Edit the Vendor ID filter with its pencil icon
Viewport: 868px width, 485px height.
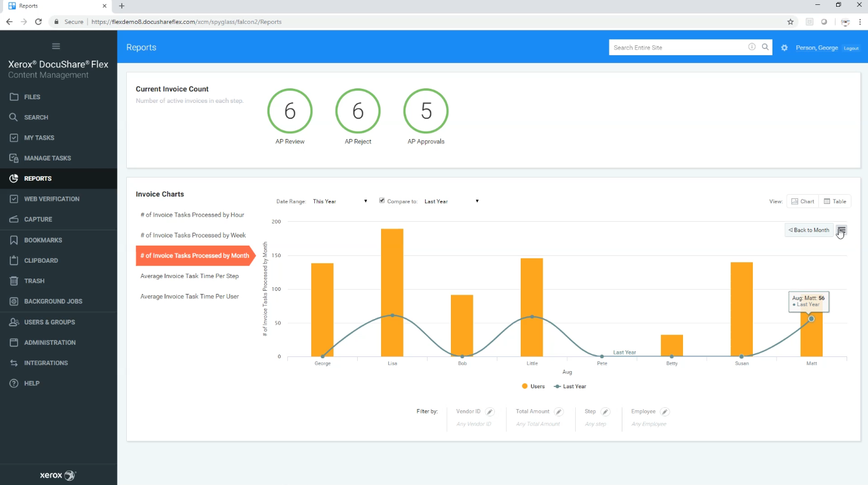click(491, 411)
